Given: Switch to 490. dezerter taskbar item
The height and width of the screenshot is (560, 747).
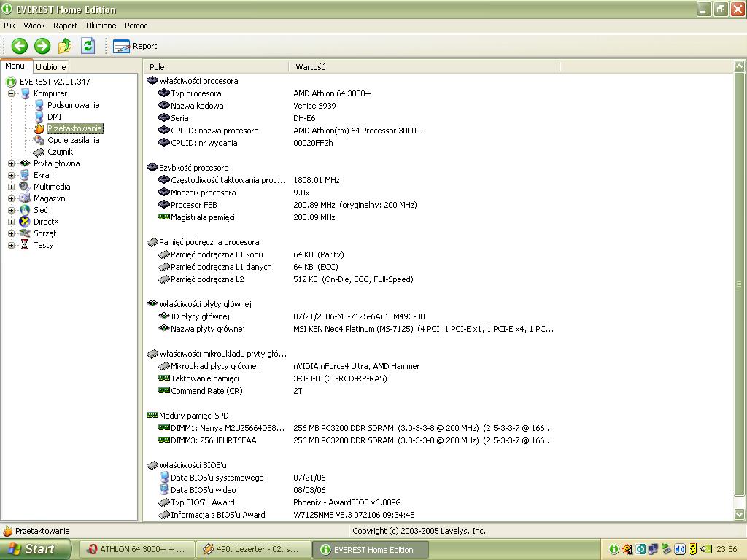Looking at the screenshot, I should [x=253, y=549].
